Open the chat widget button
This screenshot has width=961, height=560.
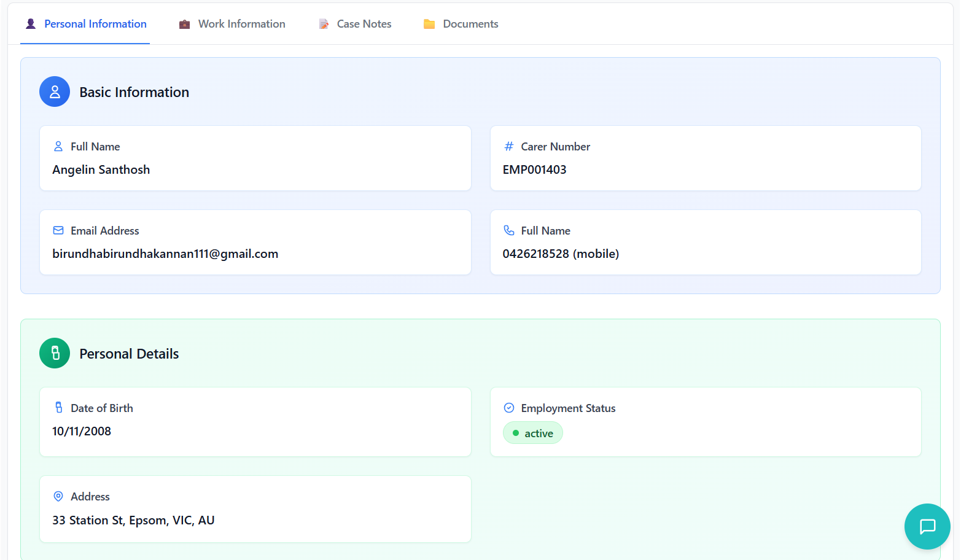[x=927, y=526]
